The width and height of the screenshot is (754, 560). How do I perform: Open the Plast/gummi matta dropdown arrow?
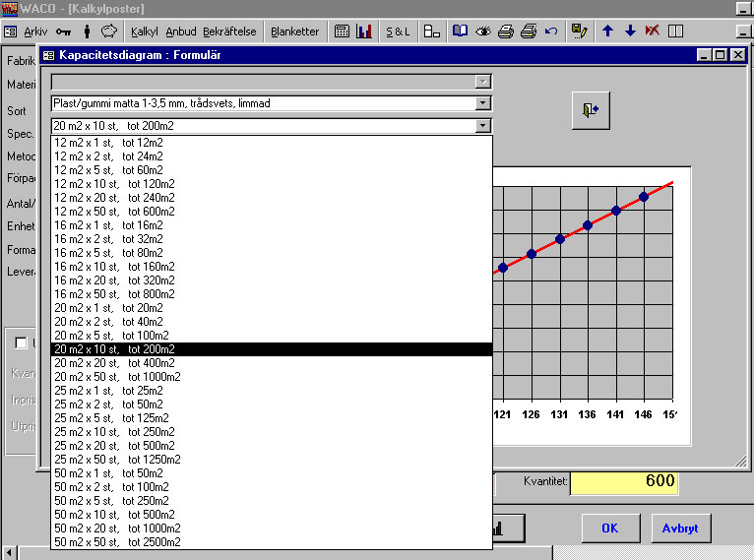(482, 103)
